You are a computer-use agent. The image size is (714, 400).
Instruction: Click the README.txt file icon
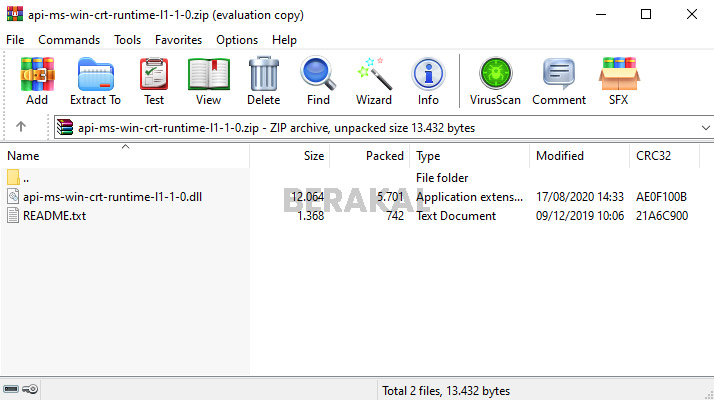(x=13, y=215)
